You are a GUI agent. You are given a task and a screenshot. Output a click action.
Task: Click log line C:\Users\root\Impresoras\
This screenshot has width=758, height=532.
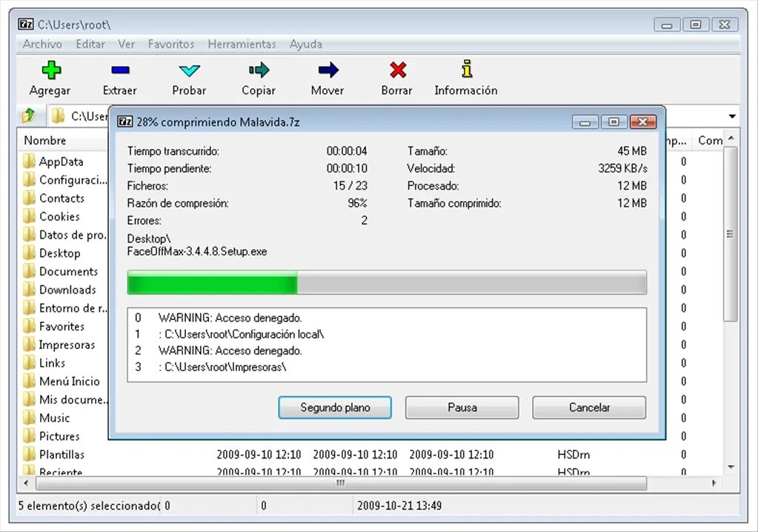coord(223,367)
